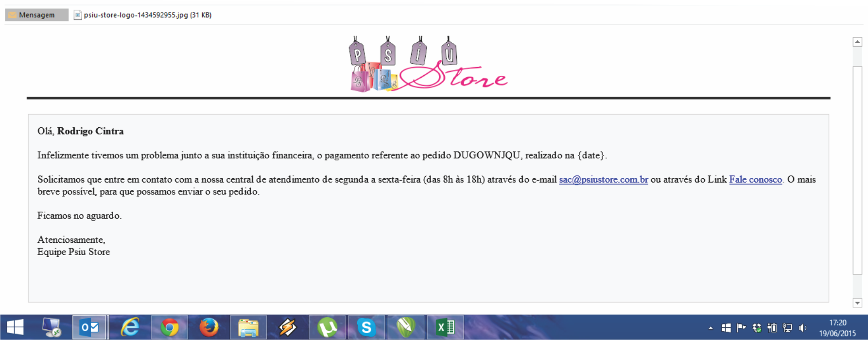Click the sac@psiustore.com.br email link
The width and height of the screenshot is (868, 340).
603,179
